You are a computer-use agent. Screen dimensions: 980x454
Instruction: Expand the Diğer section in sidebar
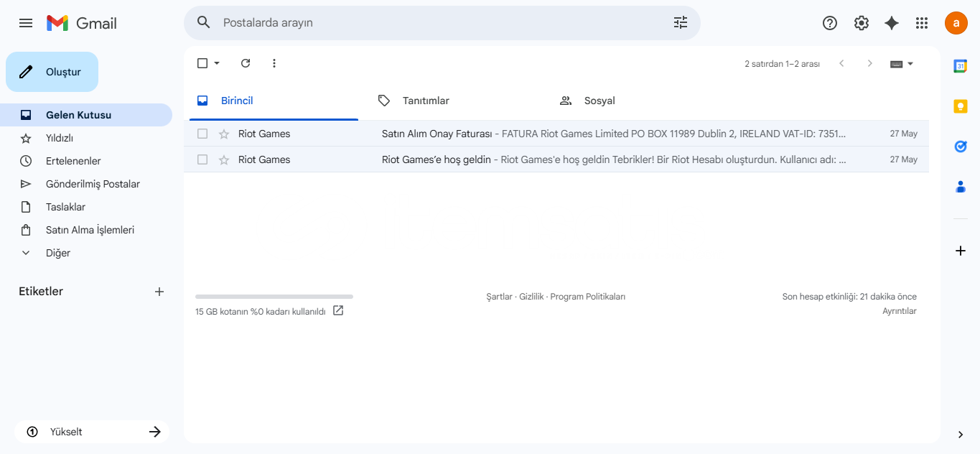pos(57,253)
